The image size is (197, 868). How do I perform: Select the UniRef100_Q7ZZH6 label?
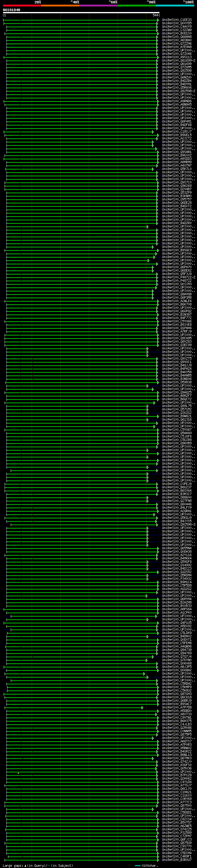point(176,43)
